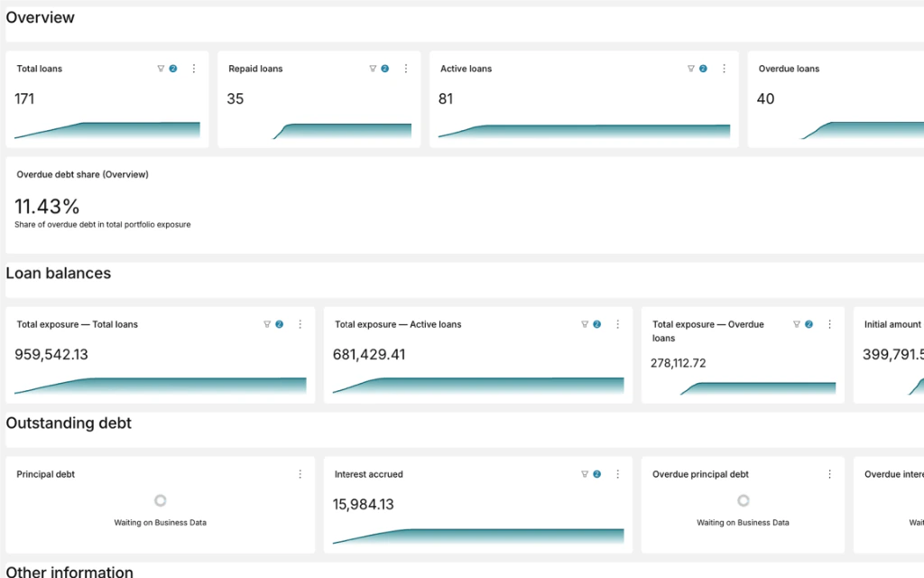
Task: Select the value 81 in Active loans
Action: coord(446,99)
